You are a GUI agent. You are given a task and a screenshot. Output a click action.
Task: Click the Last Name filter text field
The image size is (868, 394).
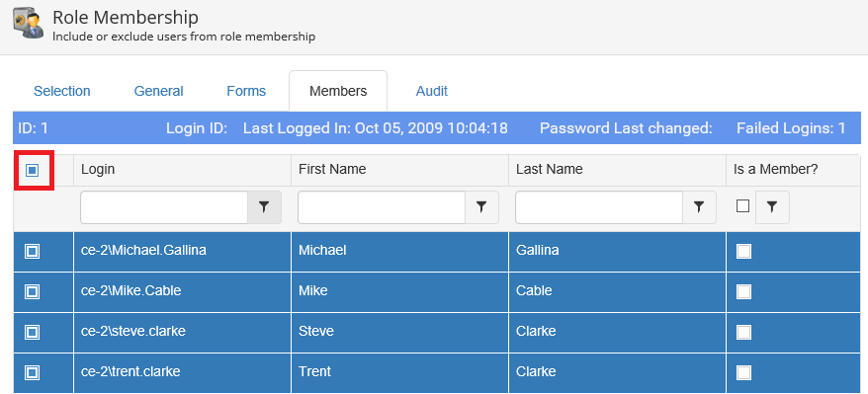coord(599,207)
